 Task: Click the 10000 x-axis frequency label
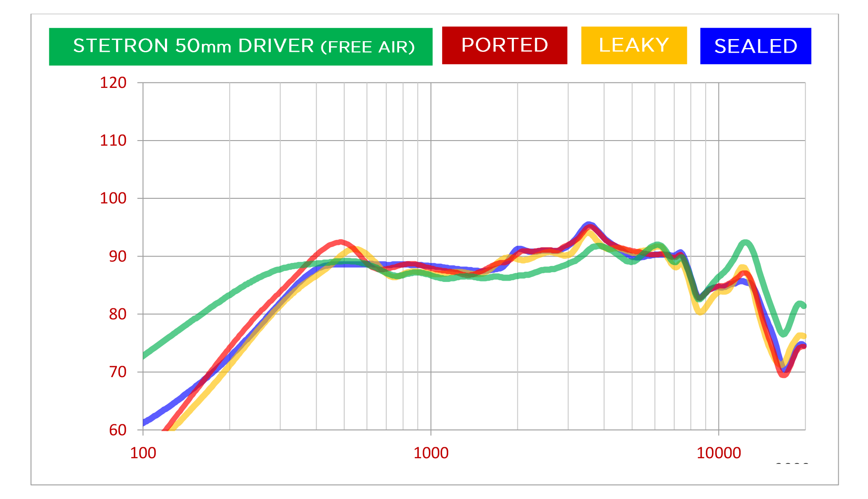[x=719, y=453]
